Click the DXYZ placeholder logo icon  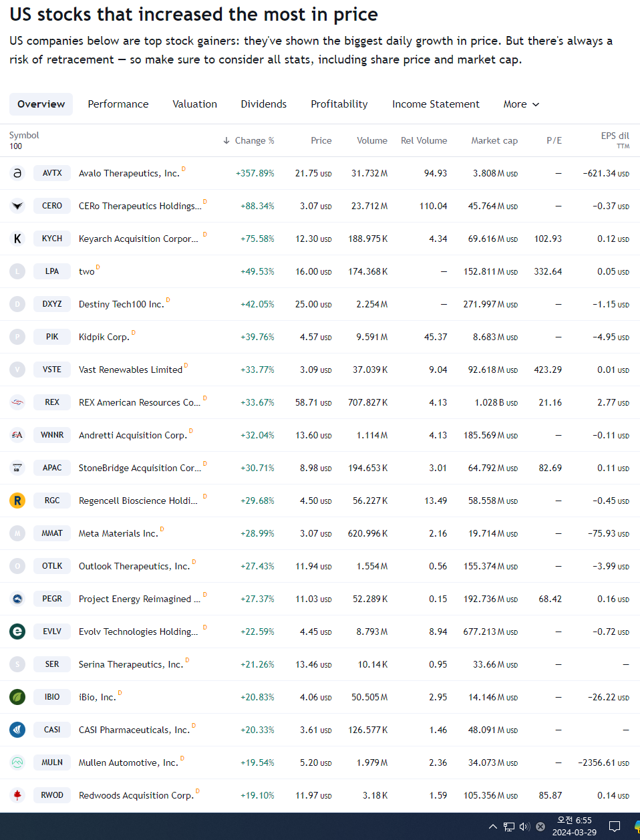17,304
